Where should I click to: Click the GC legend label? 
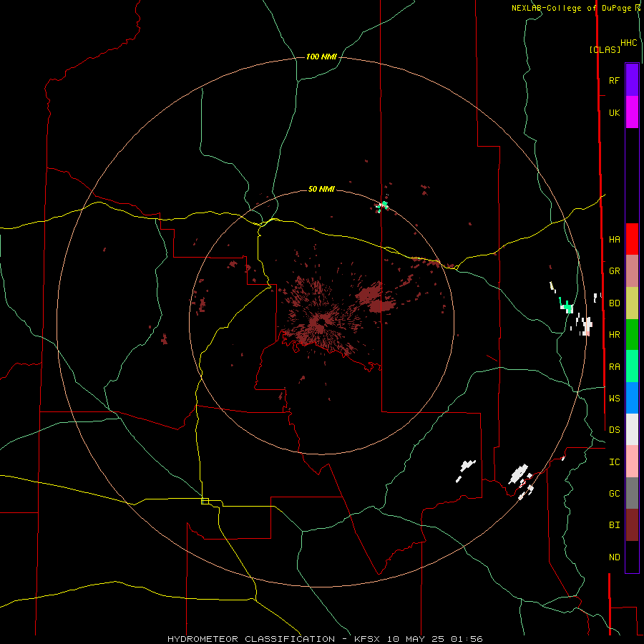(614, 494)
